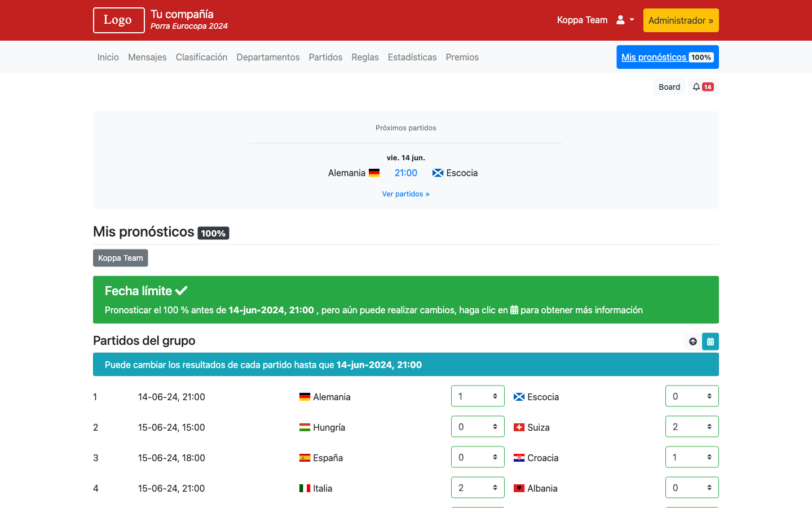
Task: Click the 100% badge beside Mis pronósticos heading
Action: click(213, 233)
